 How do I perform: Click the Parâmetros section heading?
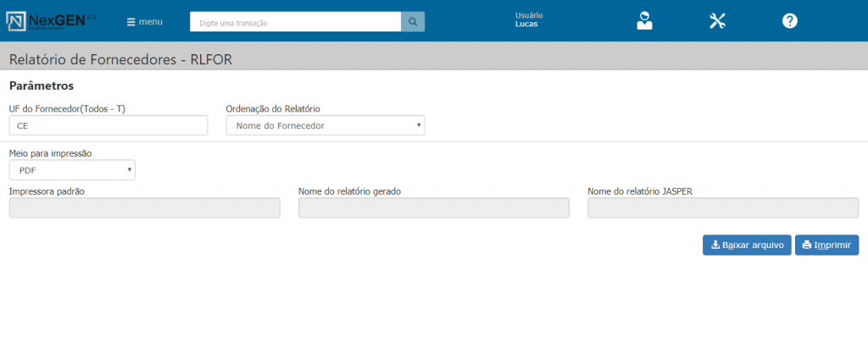(x=41, y=85)
